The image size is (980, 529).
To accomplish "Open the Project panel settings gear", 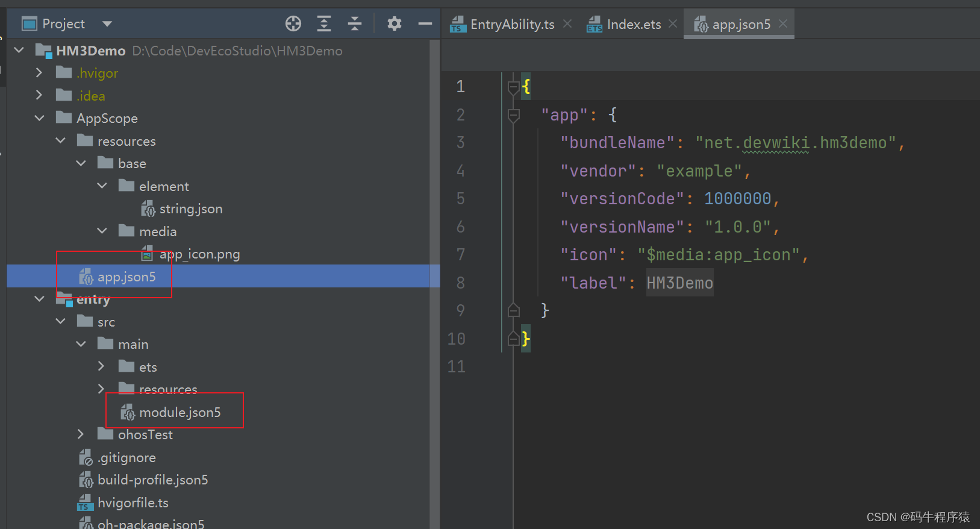I will [x=395, y=23].
